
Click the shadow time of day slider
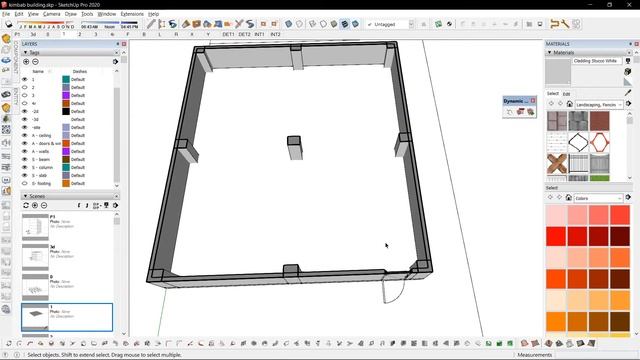tap(109, 24)
